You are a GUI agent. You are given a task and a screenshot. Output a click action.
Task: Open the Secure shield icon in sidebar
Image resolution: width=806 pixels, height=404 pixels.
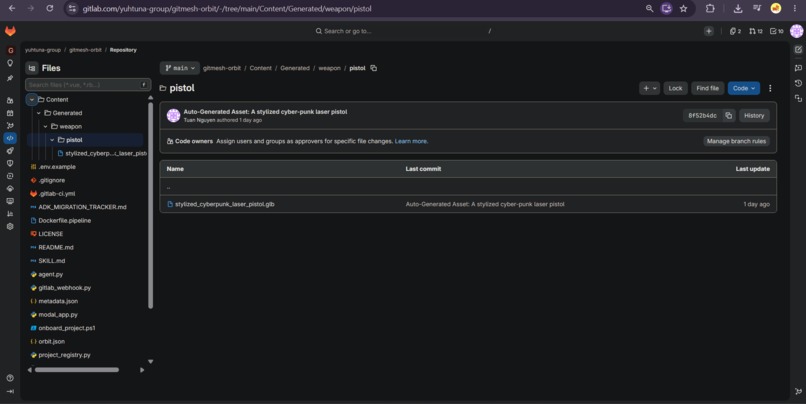[x=10, y=163]
